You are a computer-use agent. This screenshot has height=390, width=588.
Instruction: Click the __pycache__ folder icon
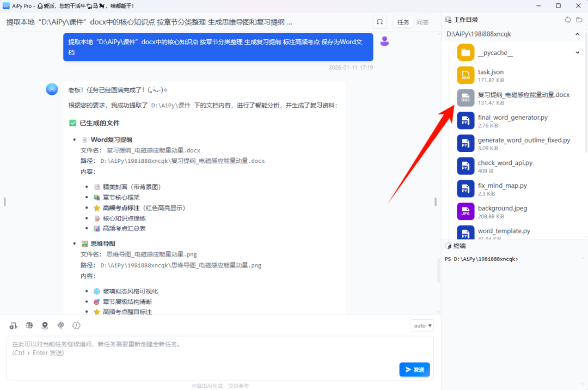click(465, 52)
